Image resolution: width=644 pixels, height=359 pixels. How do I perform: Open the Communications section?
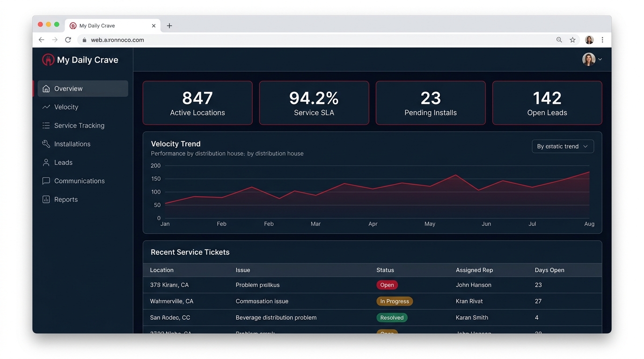(x=83, y=181)
